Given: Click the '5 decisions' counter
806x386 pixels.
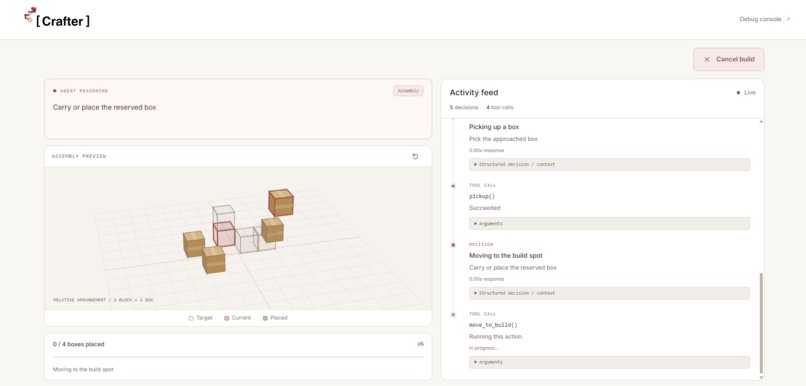Looking at the screenshot, I should [464, 107].
